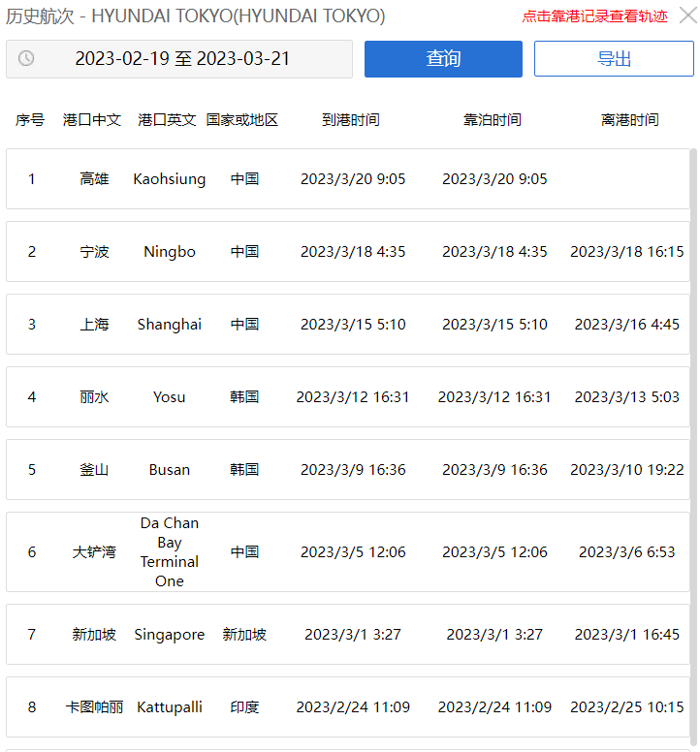This screenshot has height=752, width=700.
Task: Click departure time 2023/3/13 5:03
Action: pyautogui.click(x=626, y=397)
